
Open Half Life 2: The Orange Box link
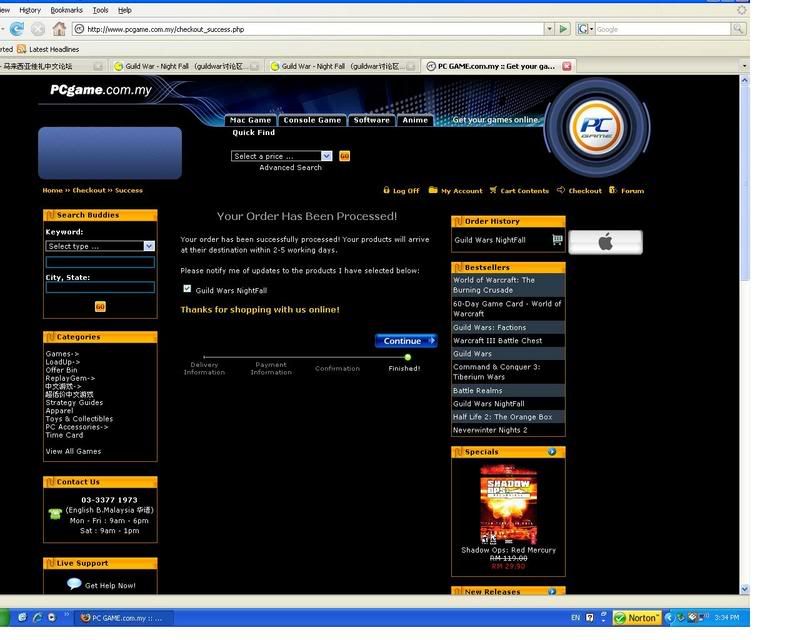(x=503, y=417)
